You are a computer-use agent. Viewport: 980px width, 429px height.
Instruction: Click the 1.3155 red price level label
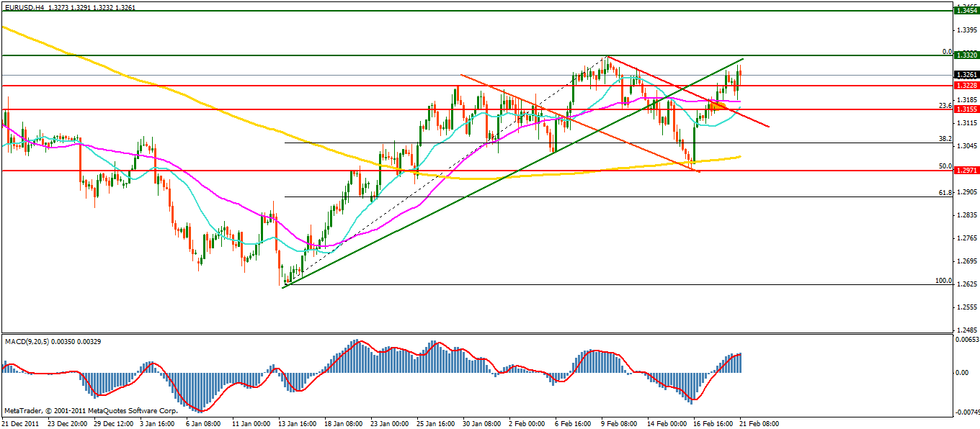click(965, 109)
